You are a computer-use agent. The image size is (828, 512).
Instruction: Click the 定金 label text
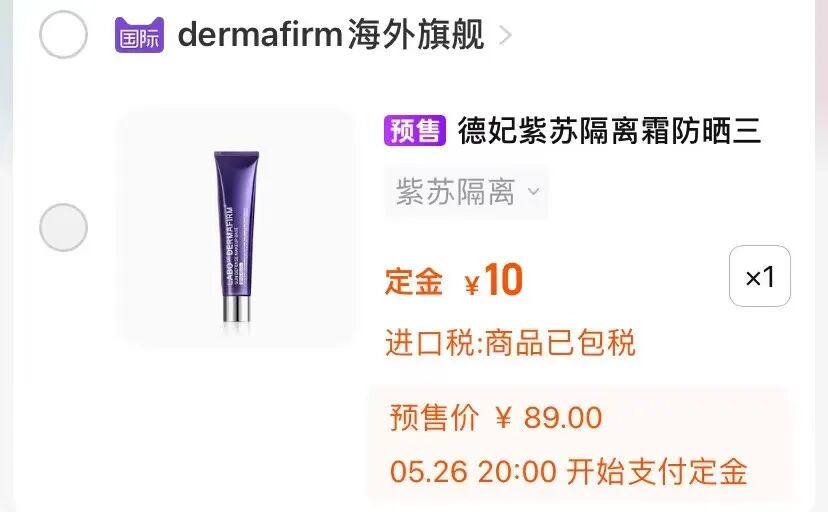tap(414, 281)
